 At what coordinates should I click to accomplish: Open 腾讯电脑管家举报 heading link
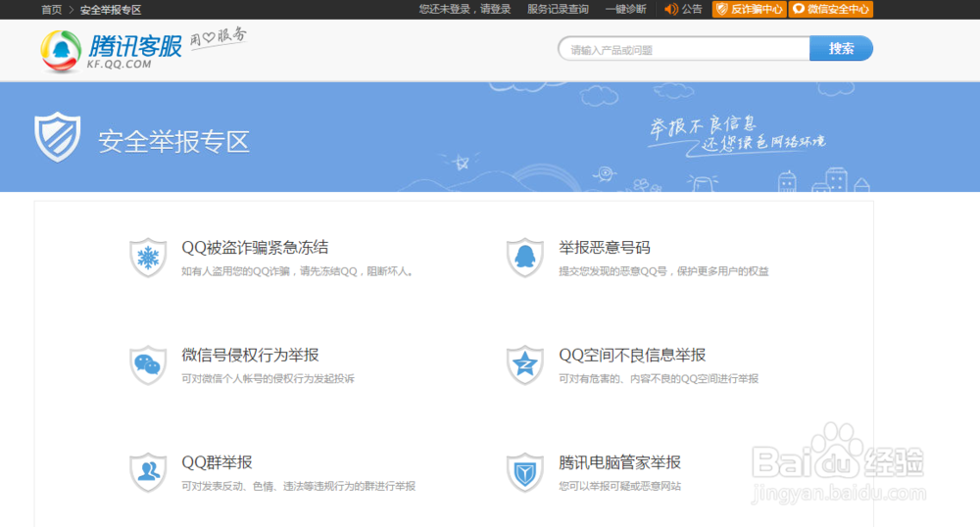coord(619,462)
